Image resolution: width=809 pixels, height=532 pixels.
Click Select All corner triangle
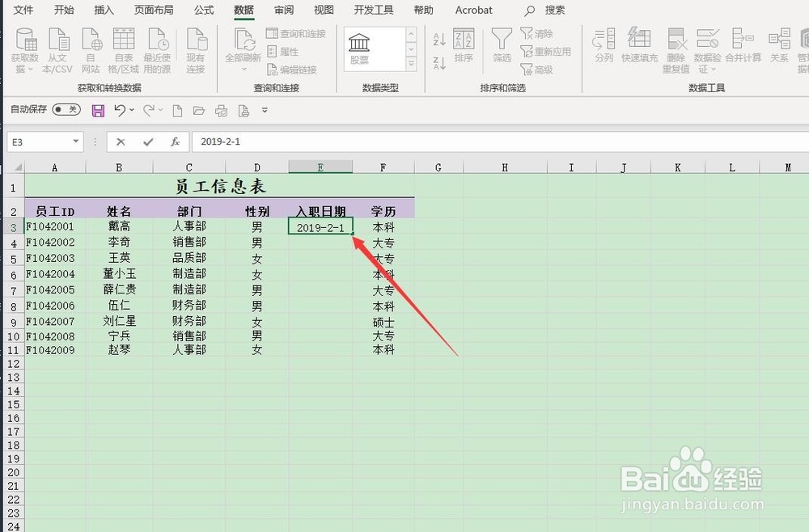point(17,167)
